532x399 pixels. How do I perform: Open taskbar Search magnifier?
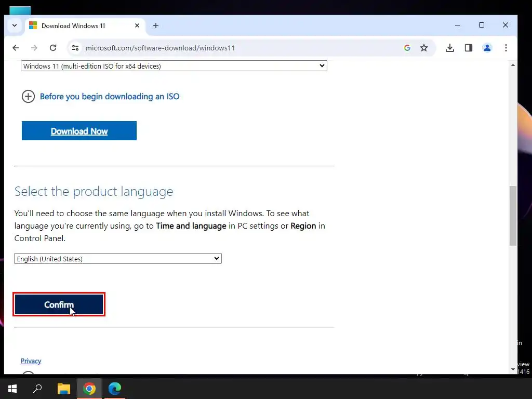tap(37, 389)
